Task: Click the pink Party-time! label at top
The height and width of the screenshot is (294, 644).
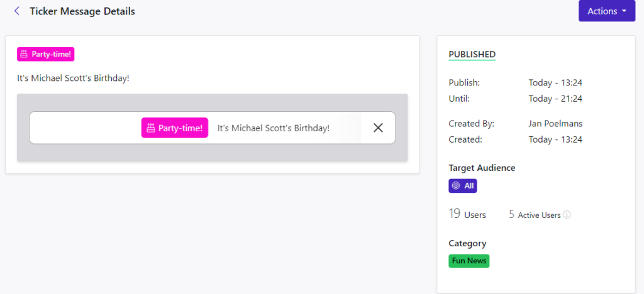Action: click(45, 54)
